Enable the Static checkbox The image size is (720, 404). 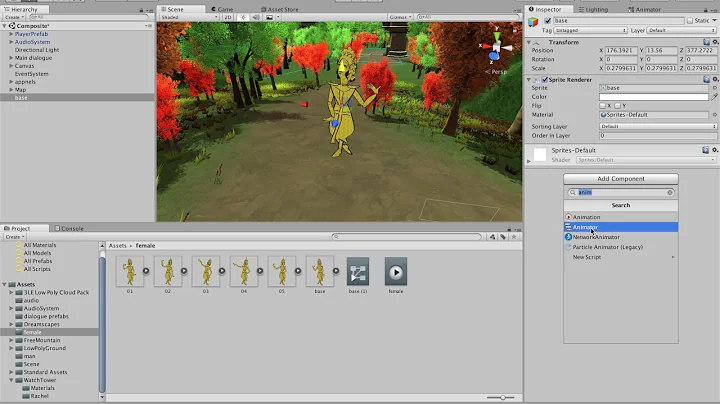(x=690, y=21)
